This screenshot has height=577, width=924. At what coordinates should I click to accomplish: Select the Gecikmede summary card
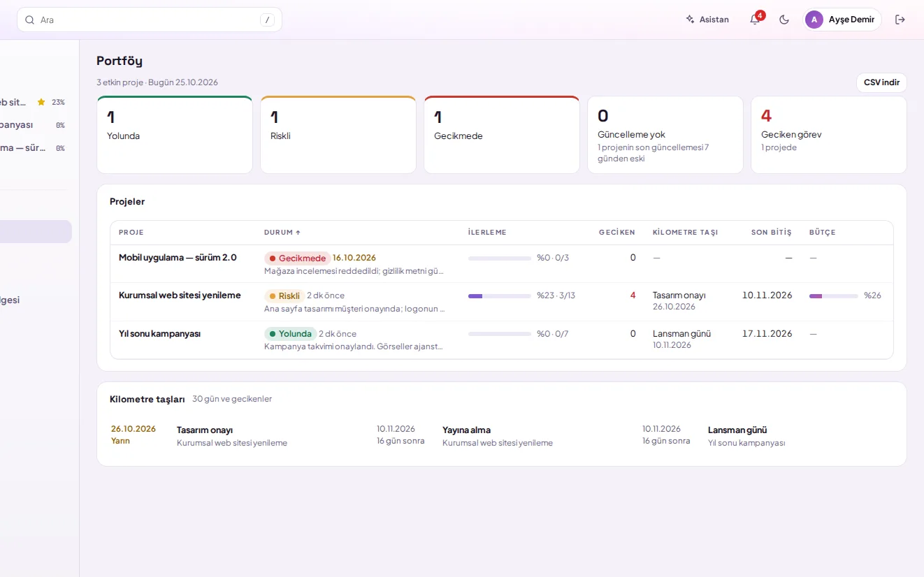(x=502, y=135)
